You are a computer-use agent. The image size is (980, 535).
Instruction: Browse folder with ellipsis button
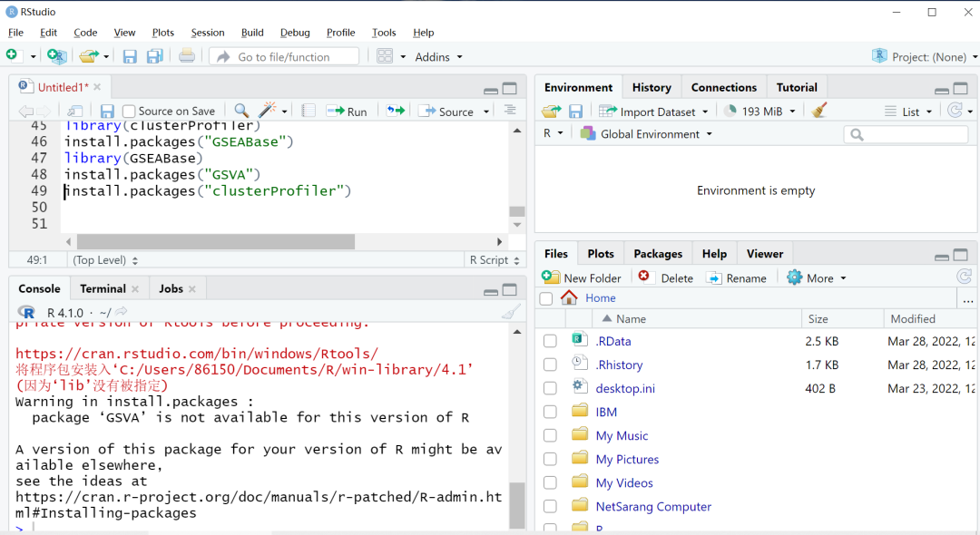tap(968, 300)
